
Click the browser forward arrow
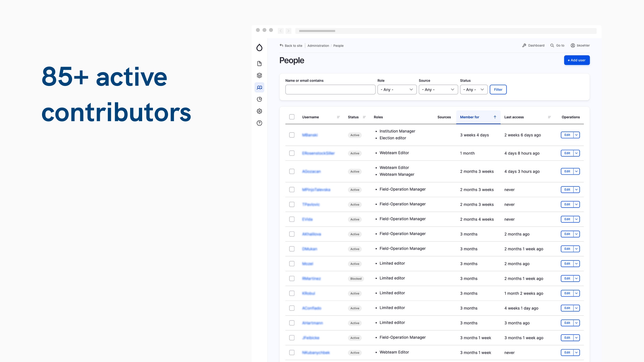click(x=288, y=31)
